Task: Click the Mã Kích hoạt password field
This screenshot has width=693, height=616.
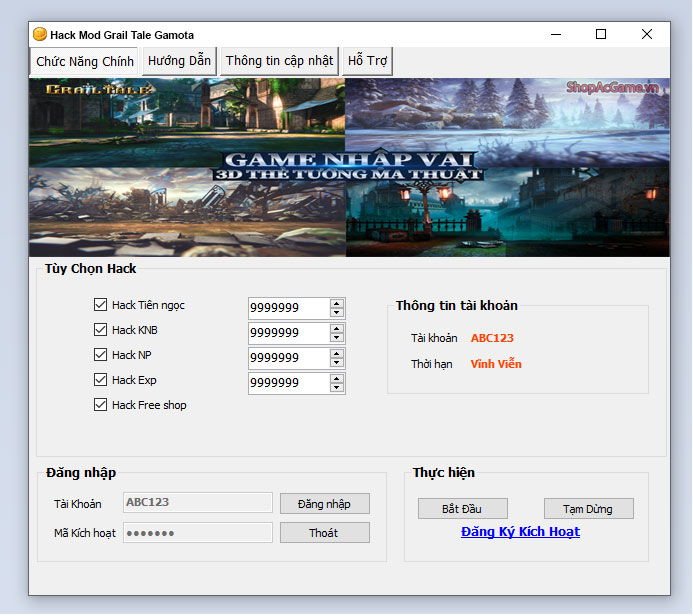Action: [198, 532]
